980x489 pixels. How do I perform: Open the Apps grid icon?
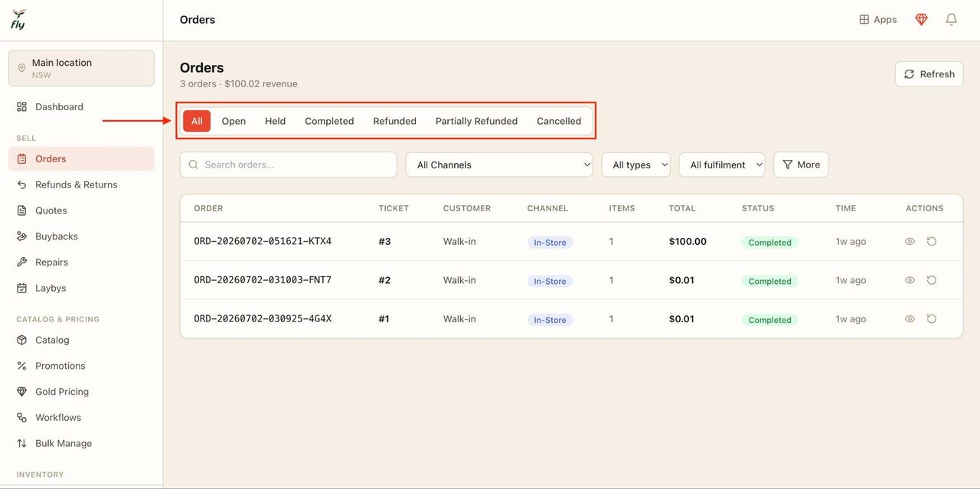coord(864,20)
